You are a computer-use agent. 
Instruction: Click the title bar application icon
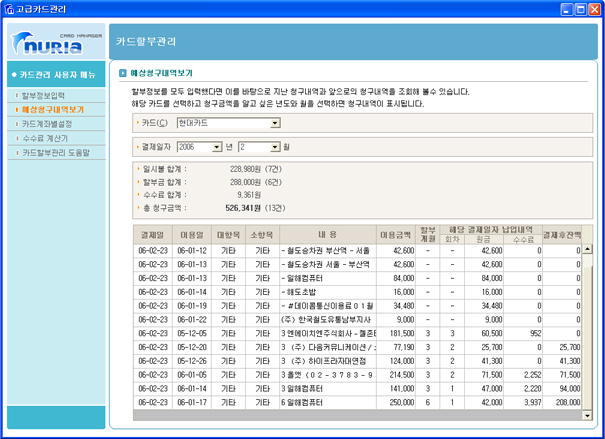click(10, 8)
